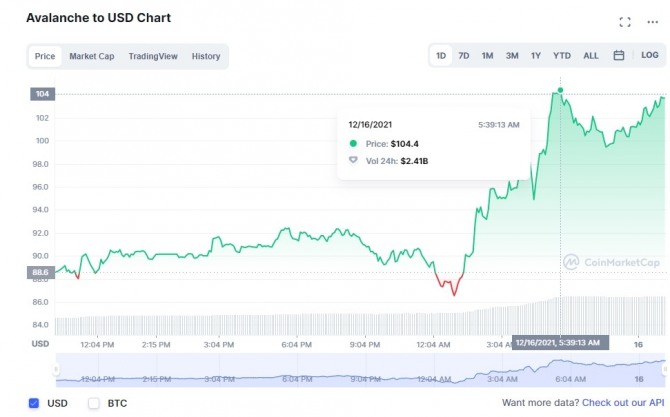
Task: Select the Price tab
Action: (45, 57)
